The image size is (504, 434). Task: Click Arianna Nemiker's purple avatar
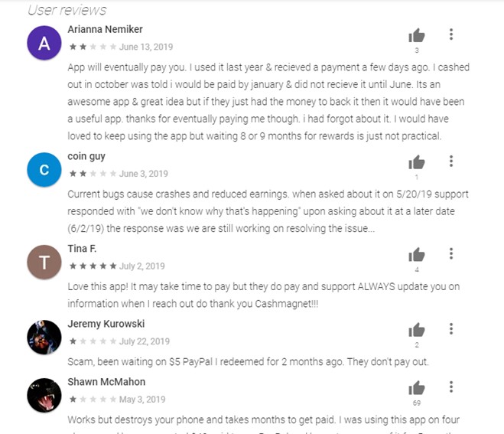44,43
